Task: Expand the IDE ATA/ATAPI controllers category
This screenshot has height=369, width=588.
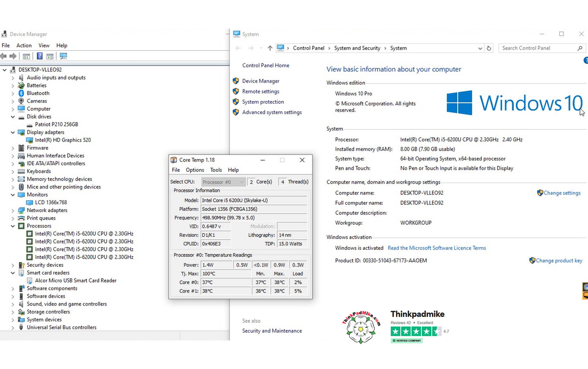Action: 13,163
